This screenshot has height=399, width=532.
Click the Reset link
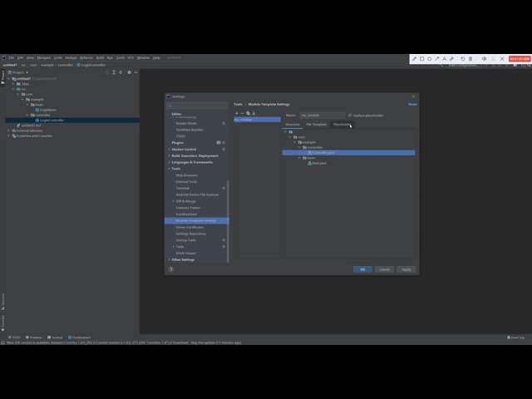click(x=412, y=104)
